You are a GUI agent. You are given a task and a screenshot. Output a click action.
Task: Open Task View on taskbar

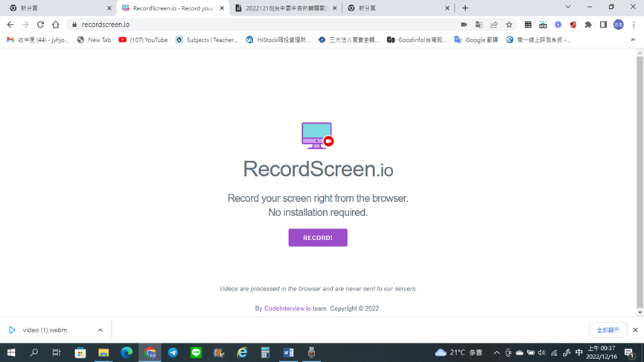tap(57, 352)
